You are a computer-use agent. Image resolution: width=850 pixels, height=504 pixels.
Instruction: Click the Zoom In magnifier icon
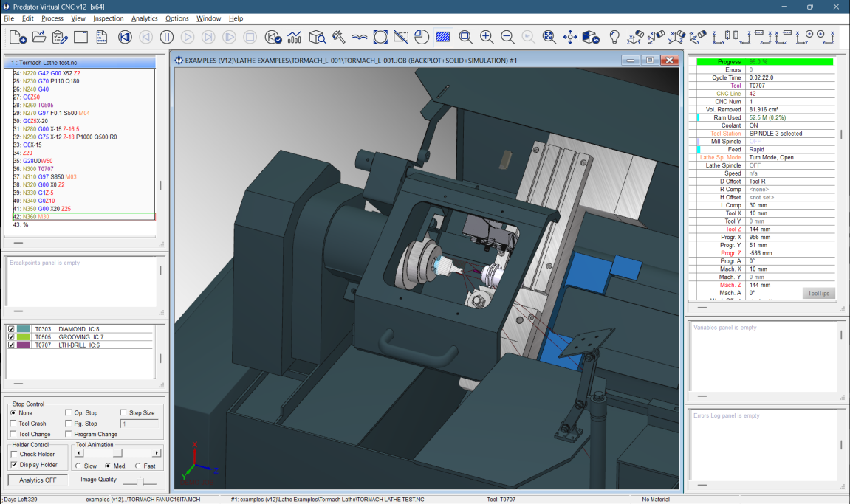[486, 36]
